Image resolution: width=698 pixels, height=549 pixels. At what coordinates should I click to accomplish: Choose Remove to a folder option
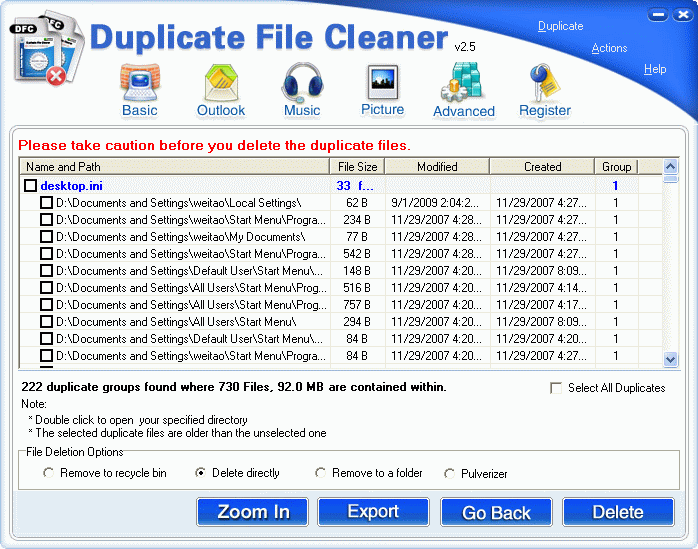click(320, 473)
